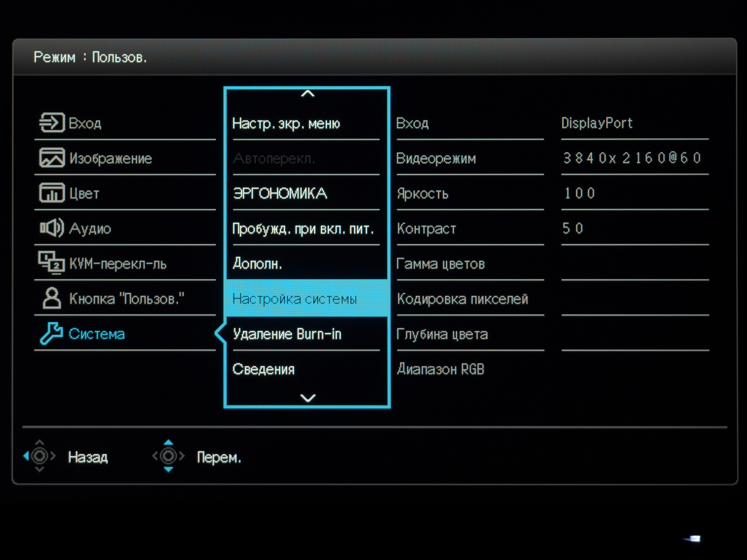Select the ЭРГОНОМИКА menu entry
747x560 pixels.
click(x=280, y=194)
